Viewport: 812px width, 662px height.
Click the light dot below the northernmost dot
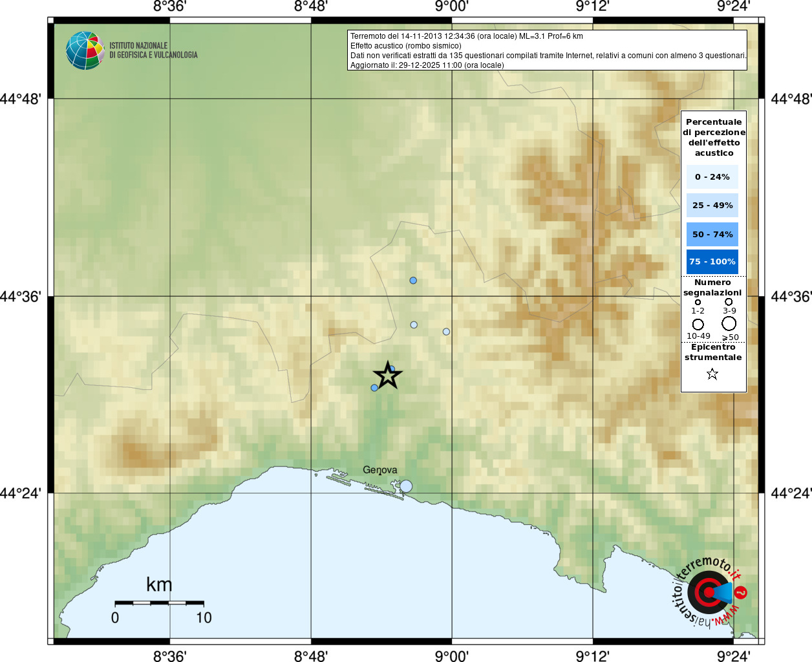[x=414, y=325]
